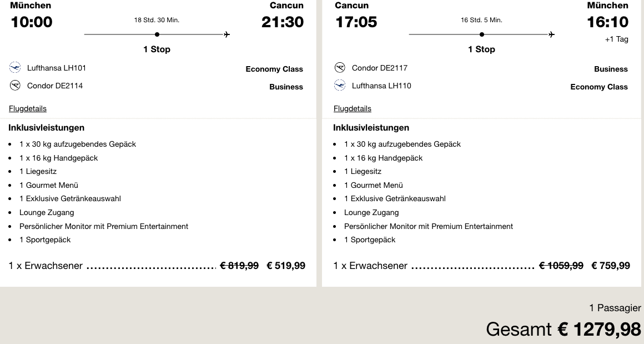
Task: Click the airplane icon on return route
Action: pyautogui.click(x=551, y=34)
